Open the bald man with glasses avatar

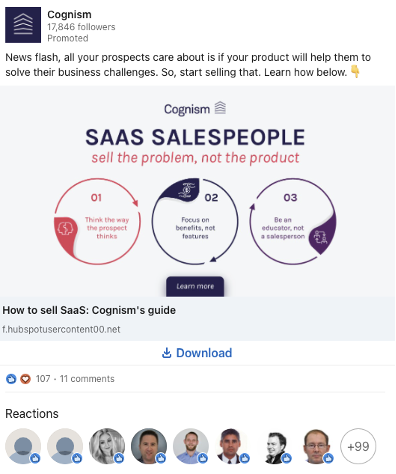[x=316, y=446]
